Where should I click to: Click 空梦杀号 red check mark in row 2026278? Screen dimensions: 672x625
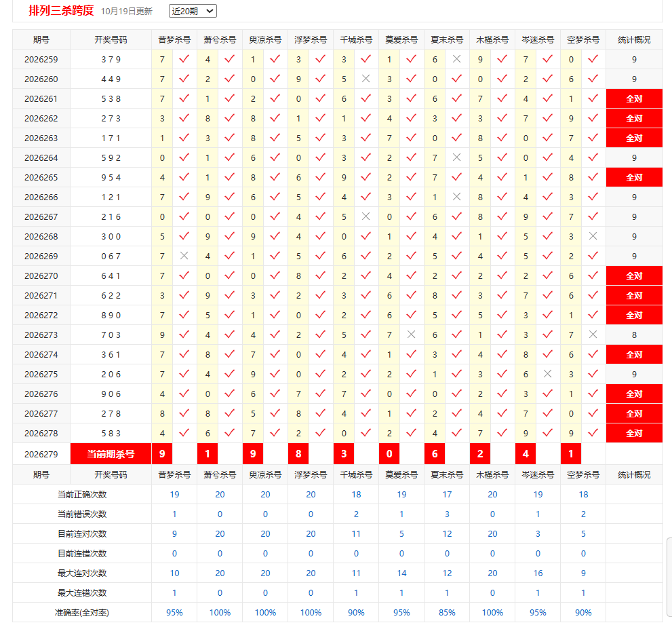tap(593, 433)
